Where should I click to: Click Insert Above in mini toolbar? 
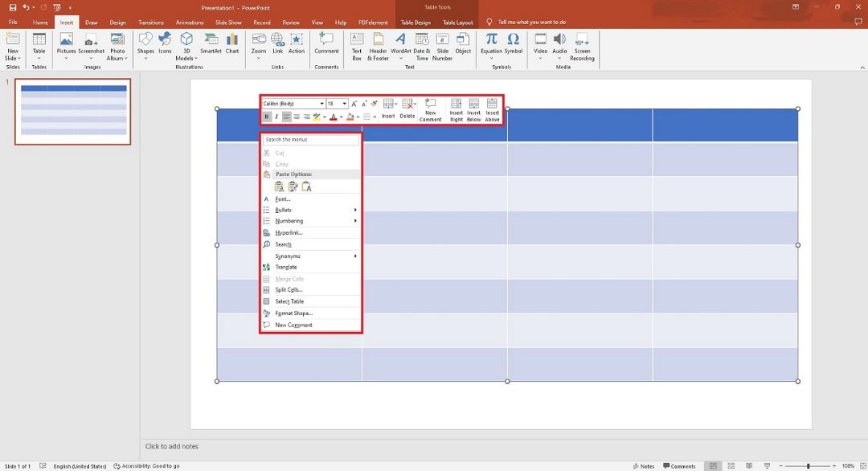point(492,110)
